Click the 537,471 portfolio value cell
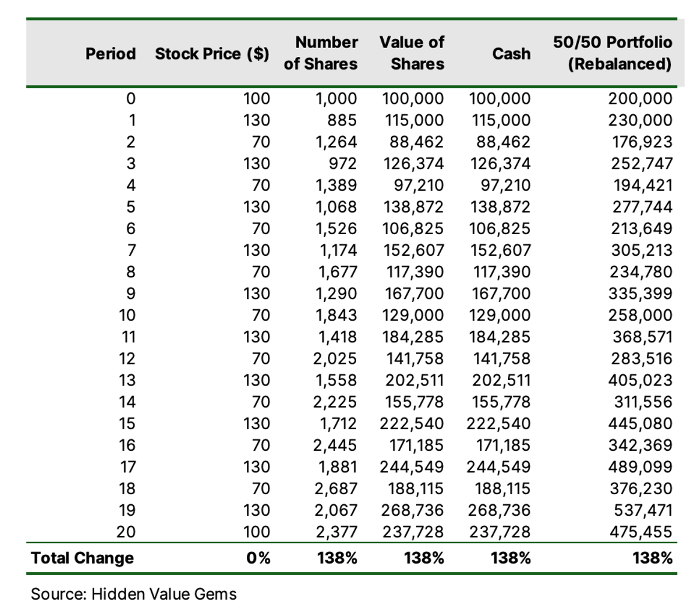The width and height of the screenshot is (699, 616). [643, 510]
